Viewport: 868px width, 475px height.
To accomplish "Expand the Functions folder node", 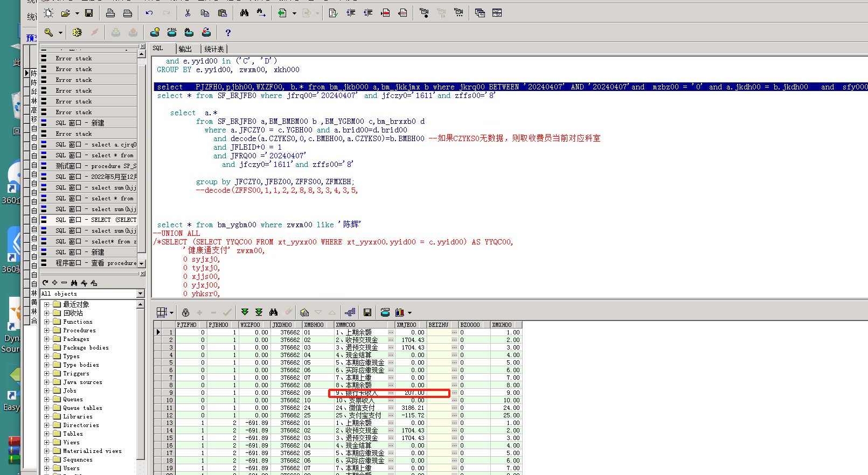I will pos(47,322).
